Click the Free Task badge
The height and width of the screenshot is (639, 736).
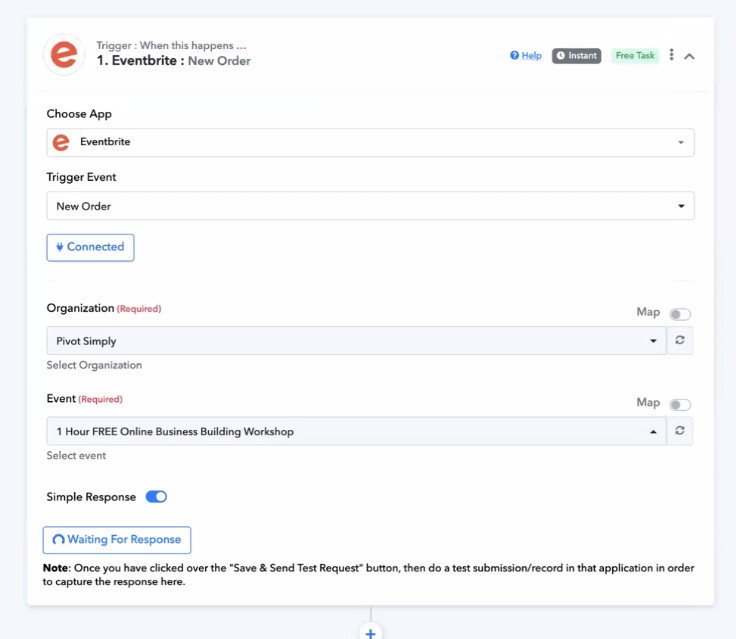pyautogui.click(x=635, y=56)
